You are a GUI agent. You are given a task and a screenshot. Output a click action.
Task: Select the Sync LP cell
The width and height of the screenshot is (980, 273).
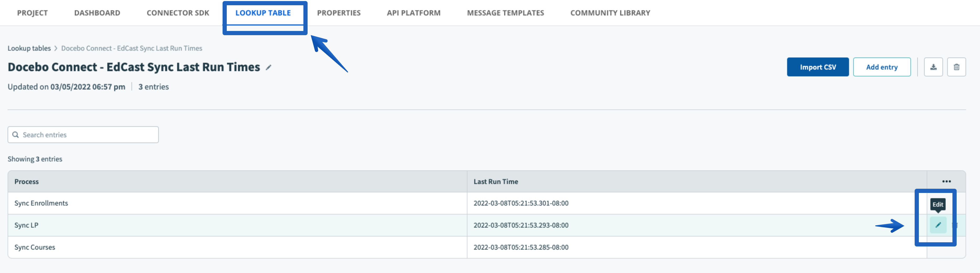coord(237,225)
